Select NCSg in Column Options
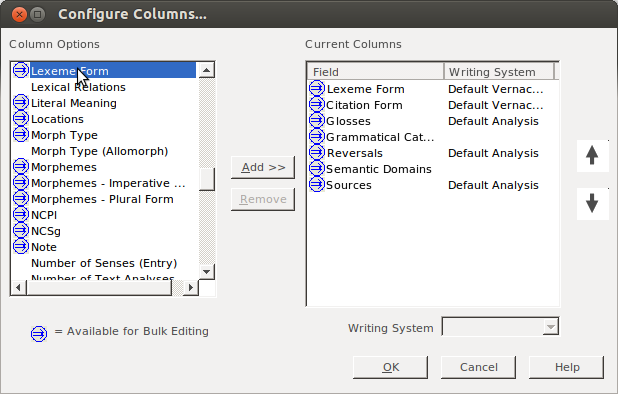Viewport: 618px width, 394px height. click(x=46, y=231)
